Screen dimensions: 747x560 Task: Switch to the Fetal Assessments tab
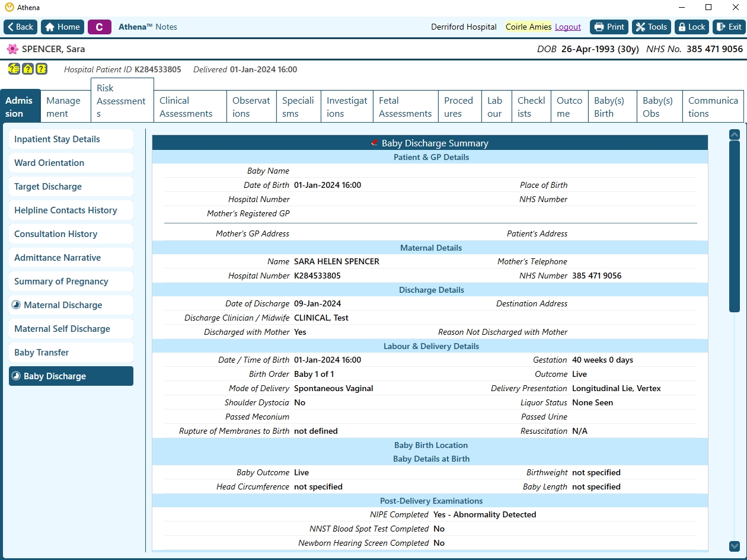pos(406,107)
